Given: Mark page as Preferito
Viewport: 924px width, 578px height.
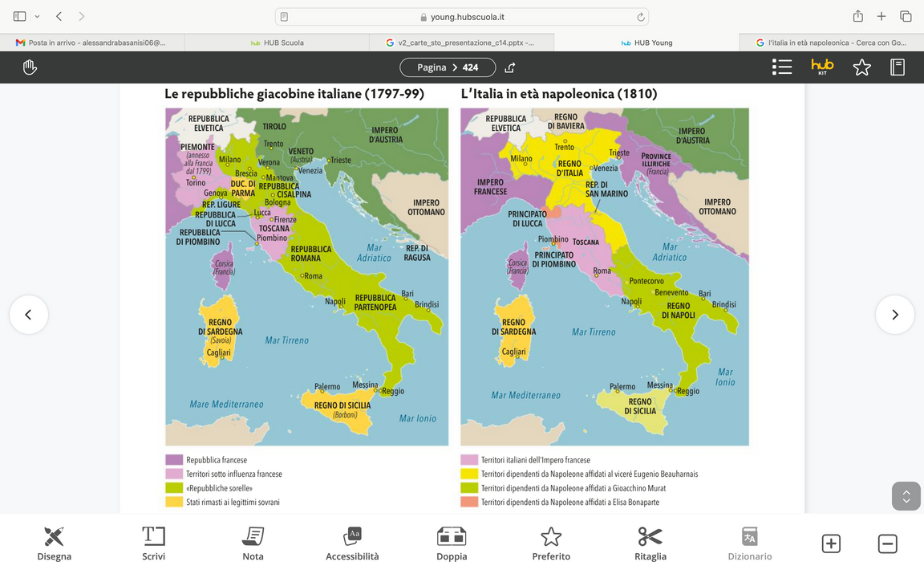Looking at the screenshot, I should click(x=551, y=543).
